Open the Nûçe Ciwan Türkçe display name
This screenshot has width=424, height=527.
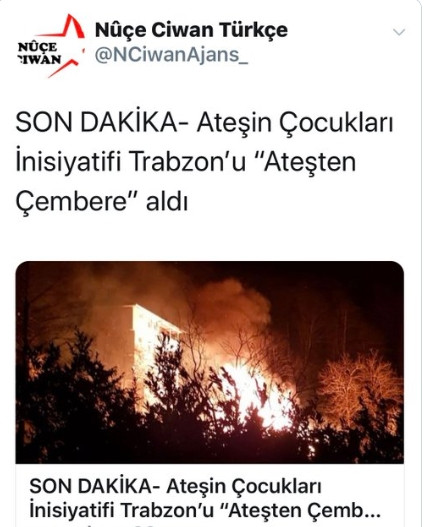[x=192, y=30]
